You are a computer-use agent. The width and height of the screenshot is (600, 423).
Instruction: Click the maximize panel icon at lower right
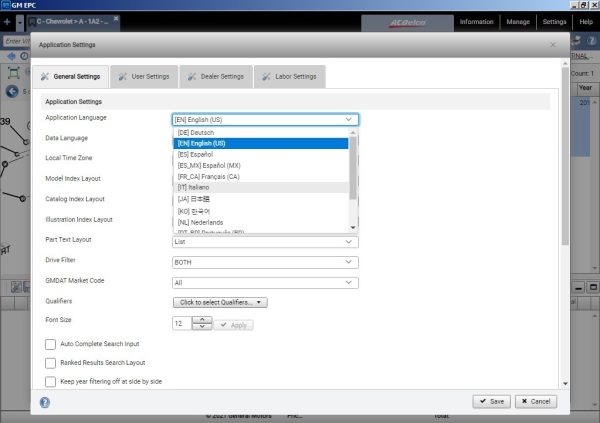tap(593, 287)
